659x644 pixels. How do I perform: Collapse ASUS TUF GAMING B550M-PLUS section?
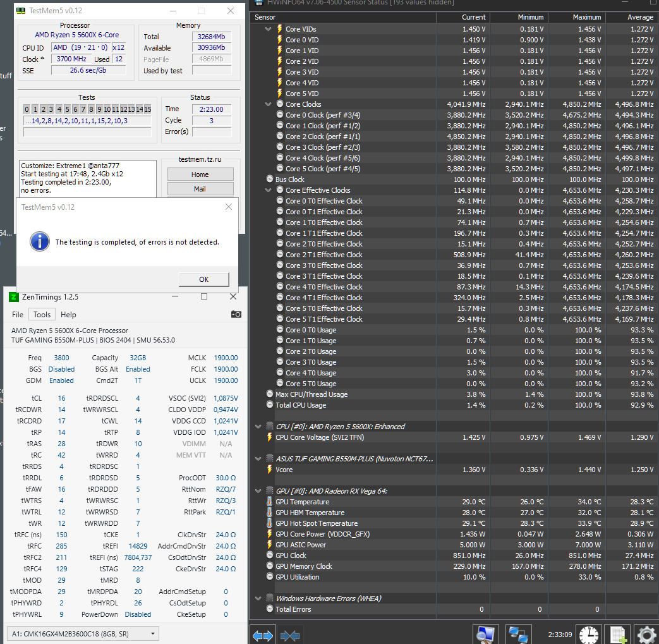pyautogui.click(x=258, y=459)
